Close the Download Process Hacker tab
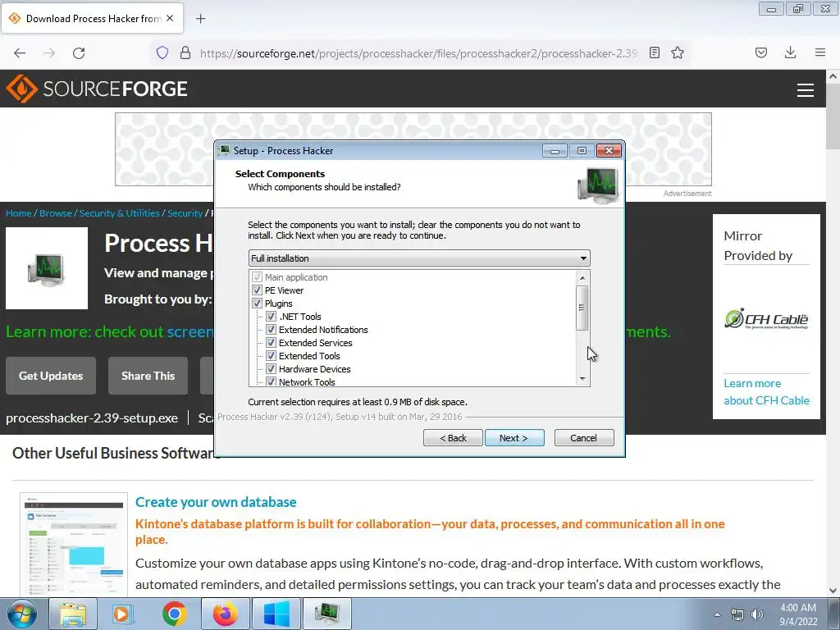 tap(170, 18)
